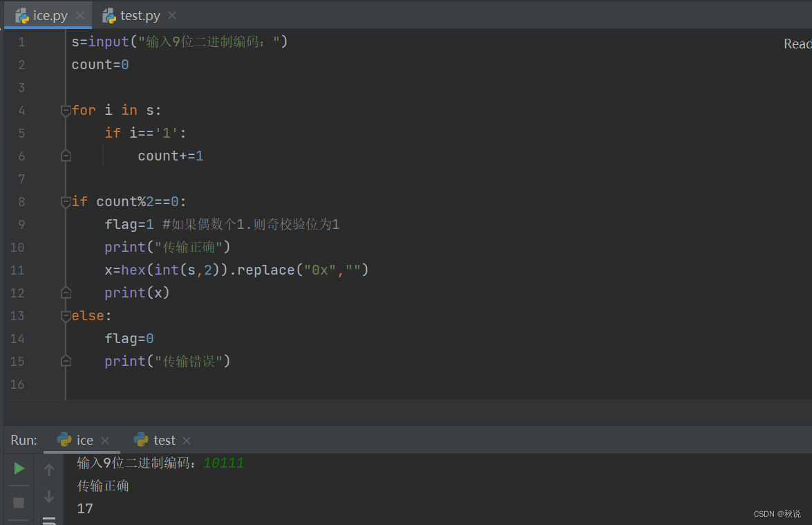Click line number 16 in gutter

pos(17,384)
